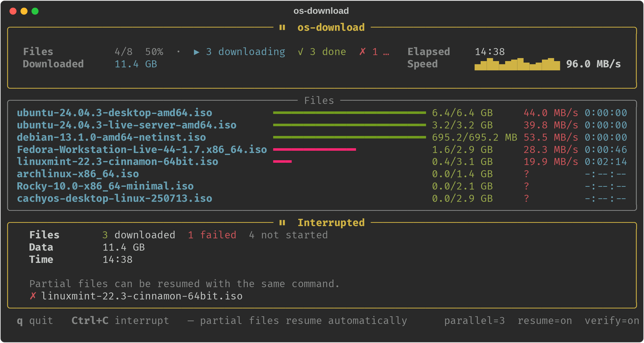Select archlinux-x86_64.iso file name
The height and width of the screenshot is (343, 644).
[x=78, y=174]
